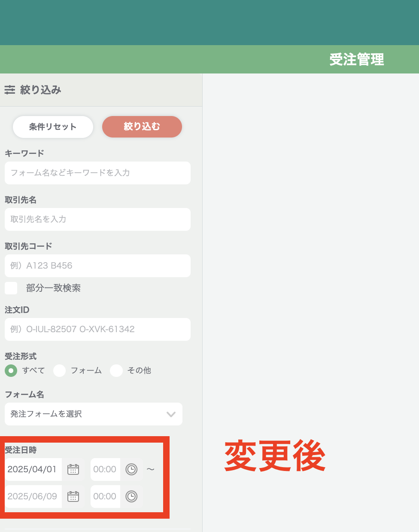This screenshot has width=419, height=532.
Task: Click the 受注形式 label
Action: (x=21, y=356)
